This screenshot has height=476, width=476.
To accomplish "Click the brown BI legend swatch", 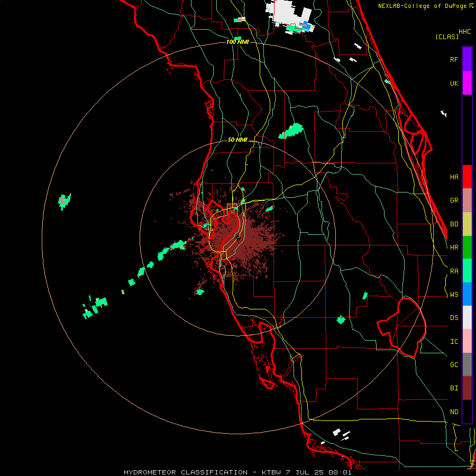I will 467,388.
